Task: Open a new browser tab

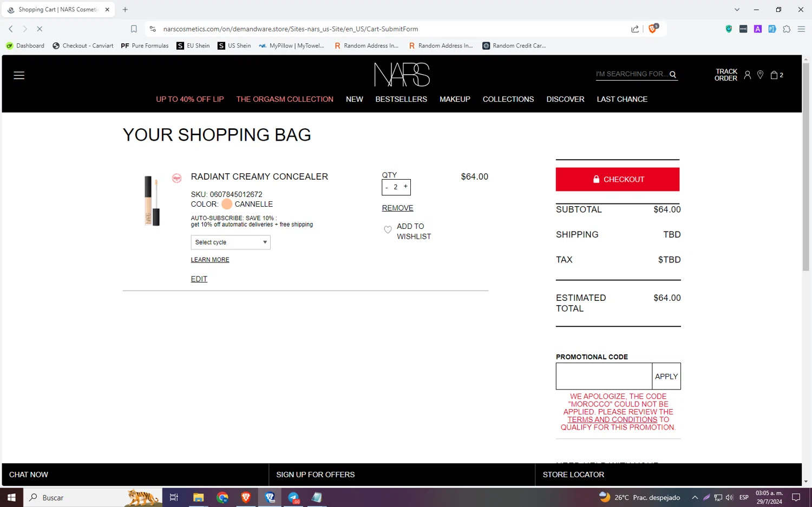Action: point(125,9)
